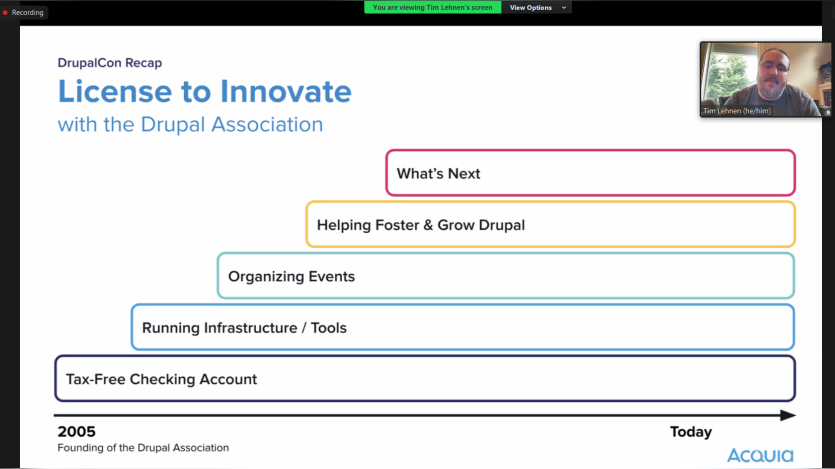Click 'Founding of the Drupal Association' text
Viewport: 835px width, 469px height.
(x=143, y=448)
